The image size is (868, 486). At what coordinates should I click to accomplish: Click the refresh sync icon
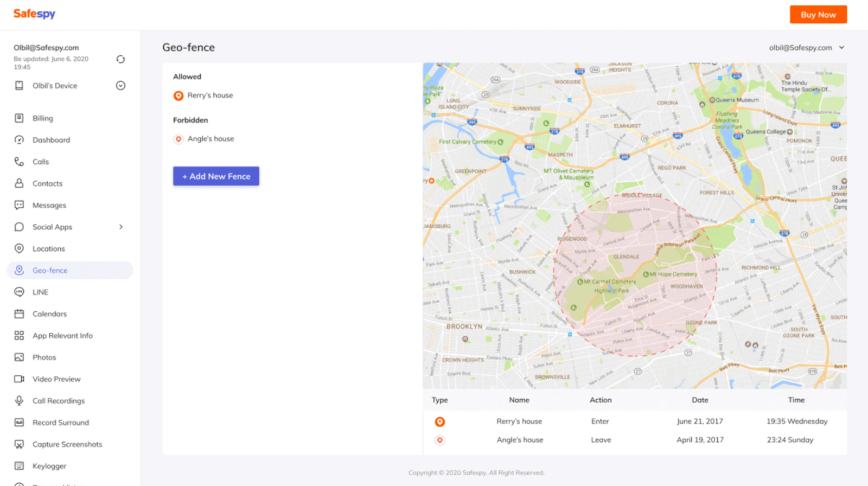(120, 59)
